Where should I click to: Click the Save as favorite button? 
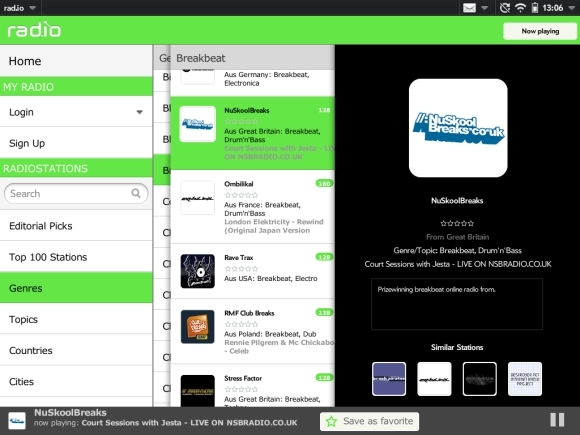point(370,421)
